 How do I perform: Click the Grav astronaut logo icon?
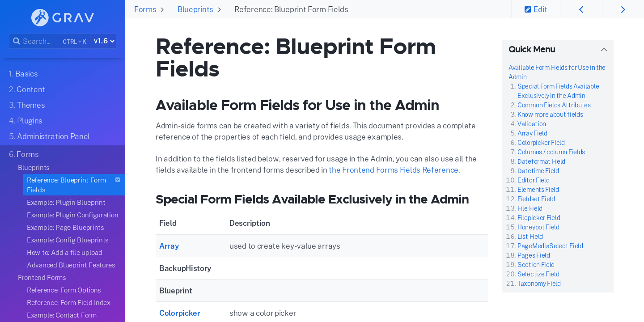click(40, 17)
